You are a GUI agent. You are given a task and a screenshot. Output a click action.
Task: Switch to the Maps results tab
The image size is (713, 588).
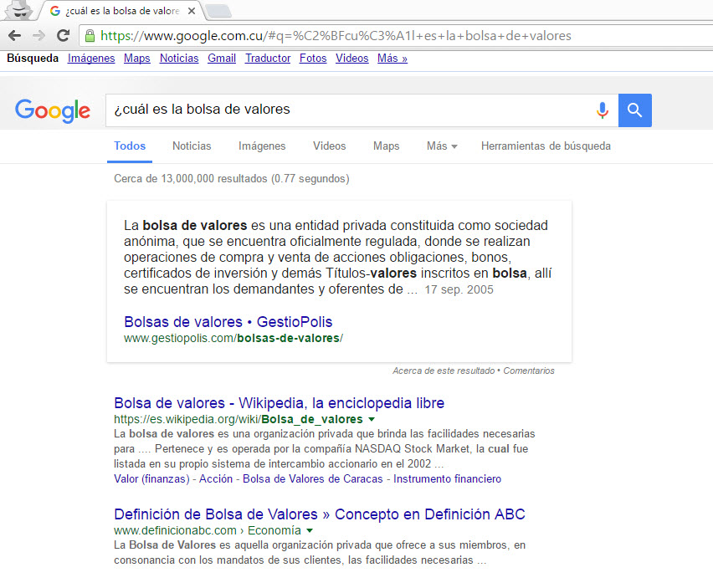tap(386, 146)
